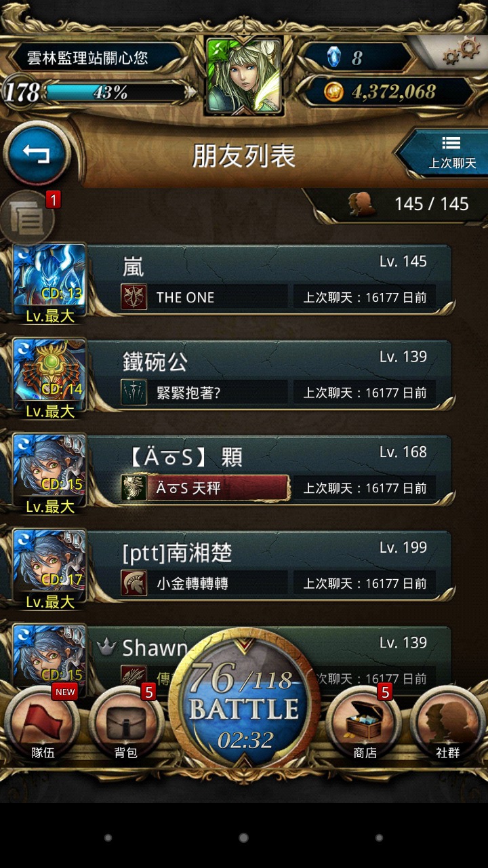
Task: Click the Ä S 天秤 guild tag
Action: tap(205, 488)
